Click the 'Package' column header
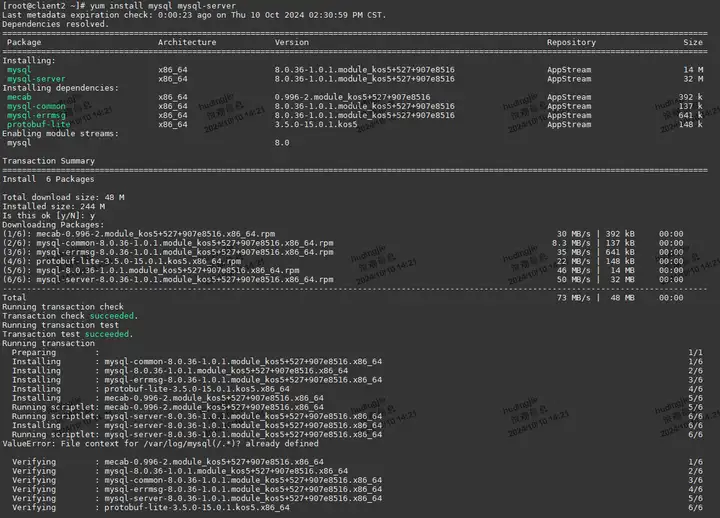Image resolution: width=720 pixels, height=518 pixels. coord(24,42)
